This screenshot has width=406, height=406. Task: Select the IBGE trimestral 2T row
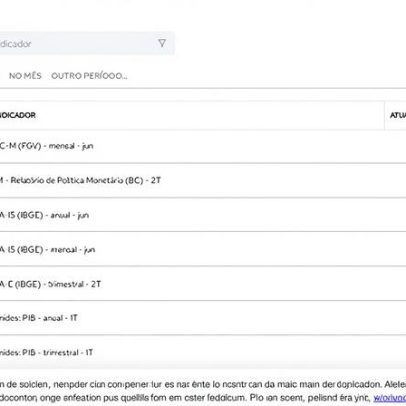(203, 284)
